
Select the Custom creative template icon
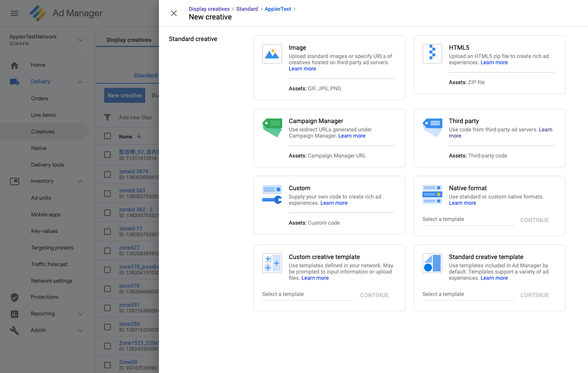coord(272,263)
